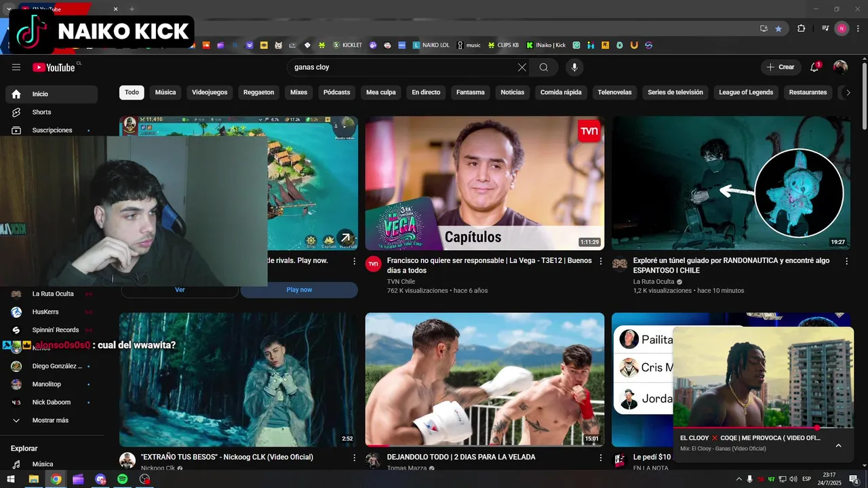Viewport: 868px width, 488px height.
Task: Open the Spinnin' Records subscription channel
Action: pos(52,330)
